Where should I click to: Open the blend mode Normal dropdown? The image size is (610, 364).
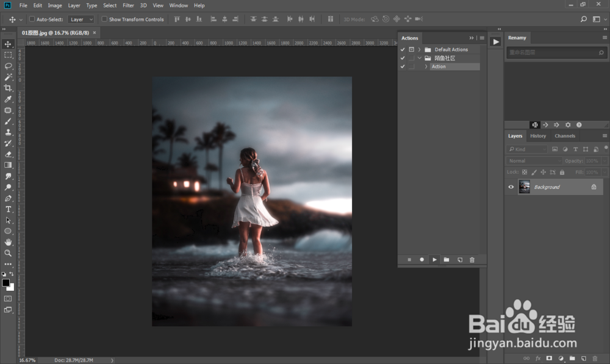pyautogui.click(x=534, y=160)
